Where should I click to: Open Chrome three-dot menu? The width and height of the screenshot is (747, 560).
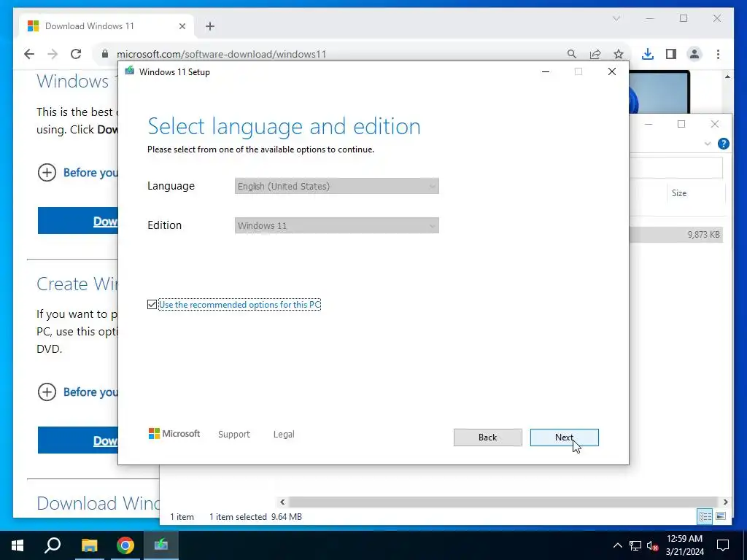coord(718,54)
